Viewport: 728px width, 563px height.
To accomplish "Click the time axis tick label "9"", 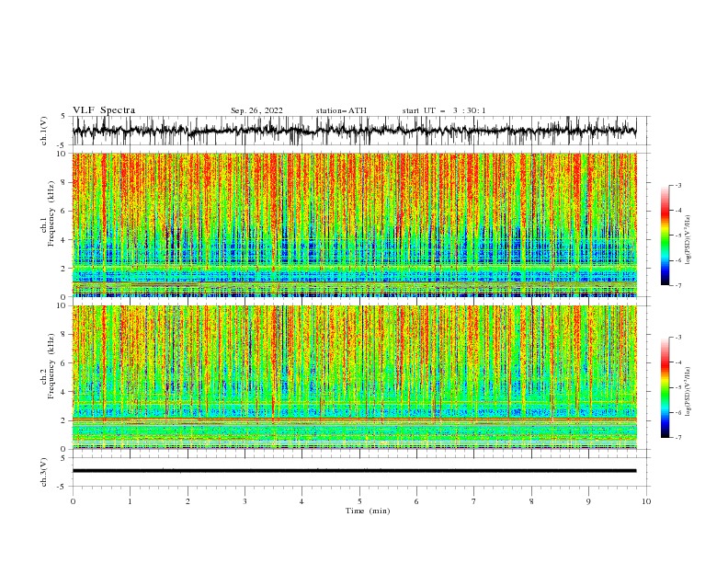I will [x=588, y=501].
